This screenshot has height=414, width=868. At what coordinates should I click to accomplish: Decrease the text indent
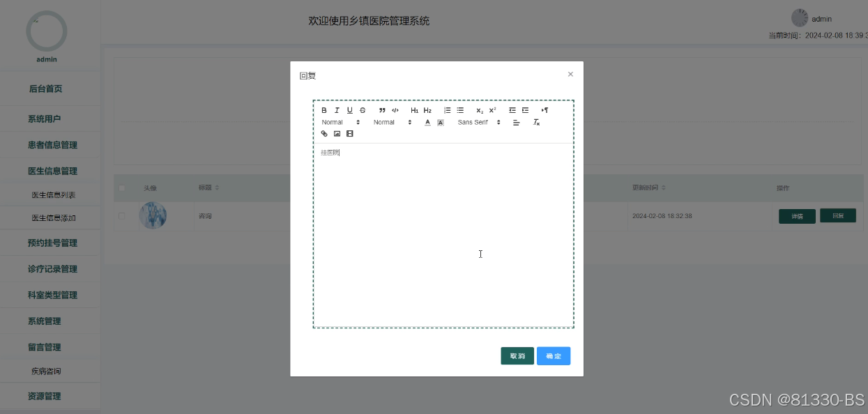pos(512,110)
